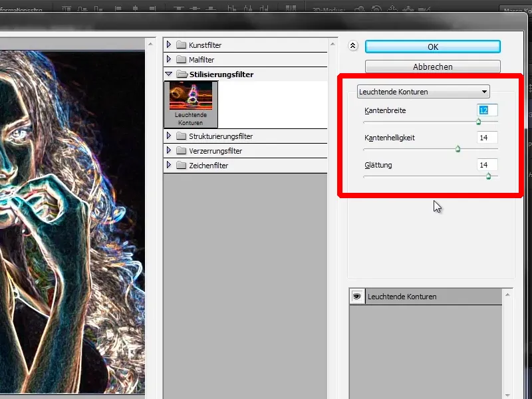Click the Glättung value field
Image resolution: width=532 pixels, height=399 pixels.
[487, 165]
